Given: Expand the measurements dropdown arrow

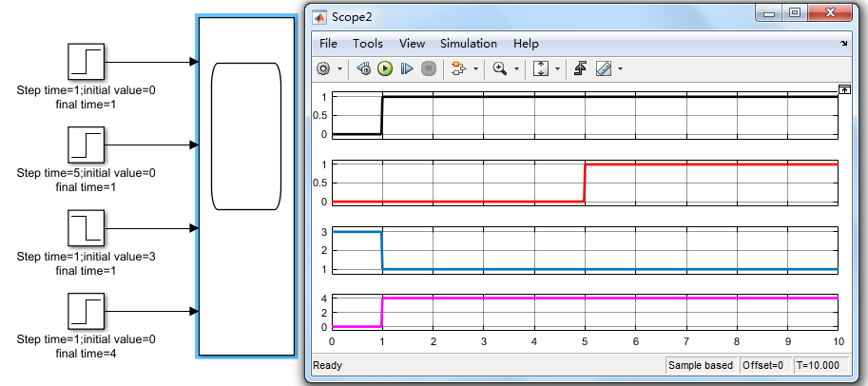Looking at the screenshot, I should [x=620, y=69].
